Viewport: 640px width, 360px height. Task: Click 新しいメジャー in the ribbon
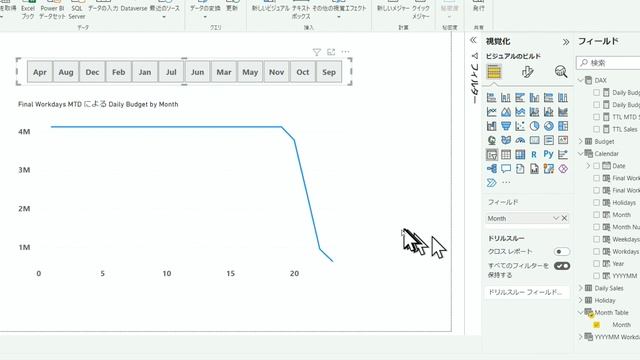393,9
